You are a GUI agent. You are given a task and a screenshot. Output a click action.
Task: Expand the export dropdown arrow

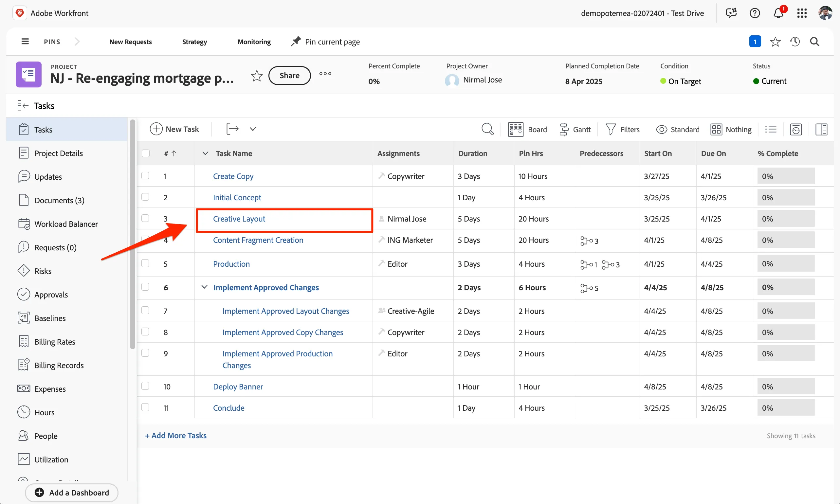pos(253,129)
